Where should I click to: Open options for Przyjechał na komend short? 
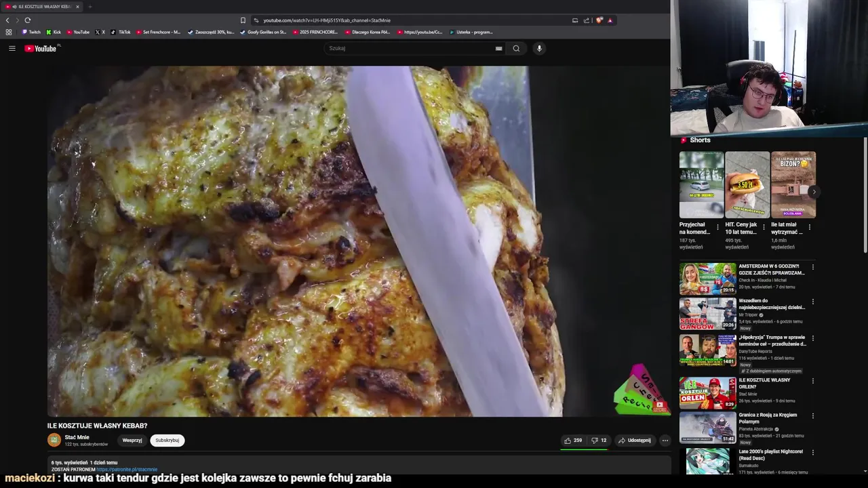(718, 227)
